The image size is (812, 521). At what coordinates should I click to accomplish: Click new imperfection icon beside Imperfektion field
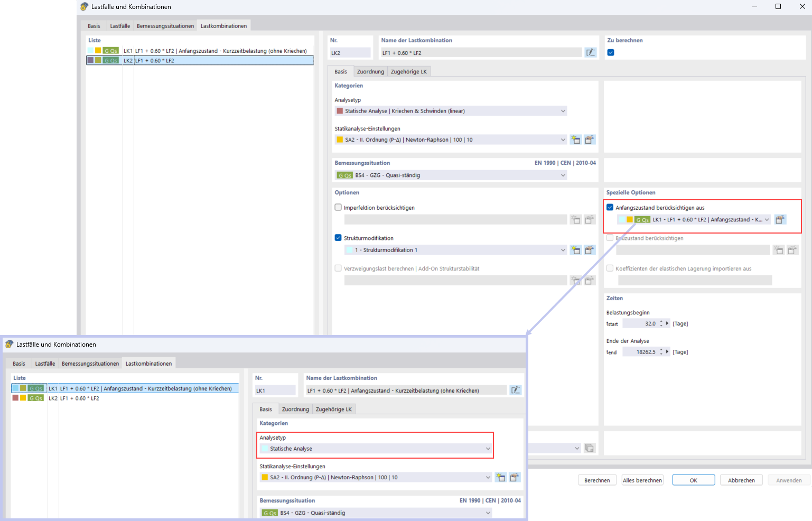tap(575, 219)
